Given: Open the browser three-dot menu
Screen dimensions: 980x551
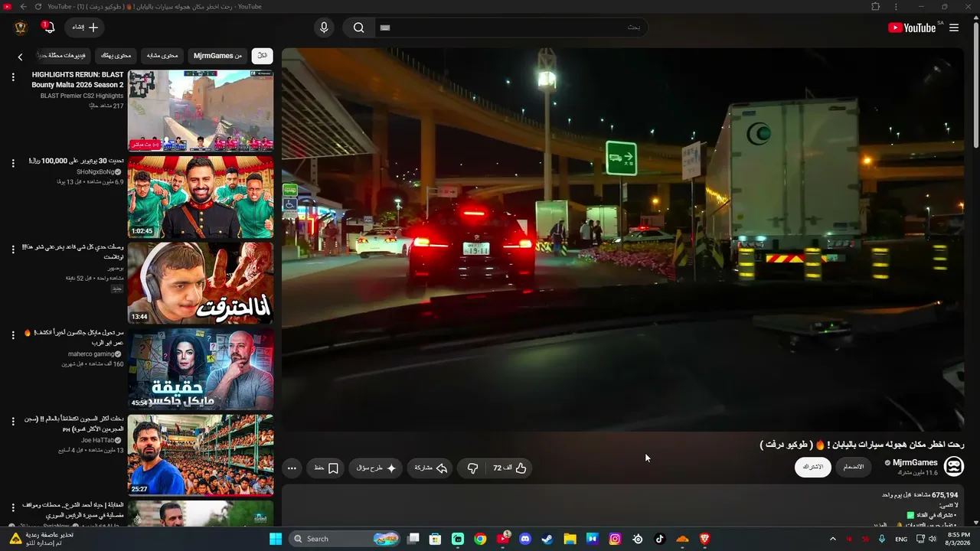Looking at the screenshot, I should click(896, 7).
